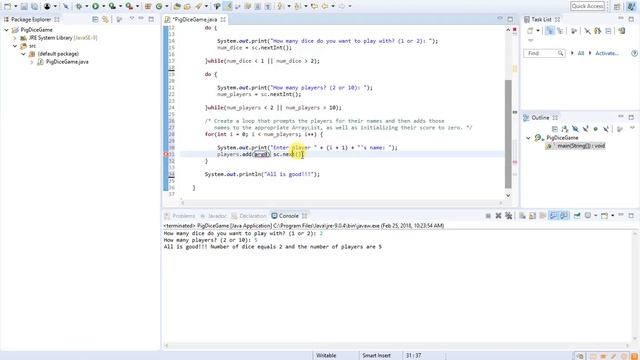Viewport: 640px width, 360px height.
Task: Click the Terminate square icon in Console
Action: (x=488, y=216)
